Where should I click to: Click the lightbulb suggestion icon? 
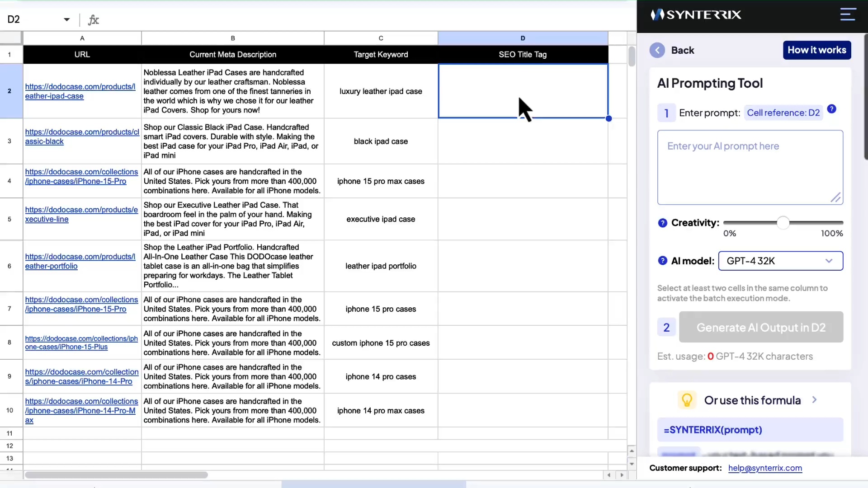pyautogui.click(x=686, y=400)
